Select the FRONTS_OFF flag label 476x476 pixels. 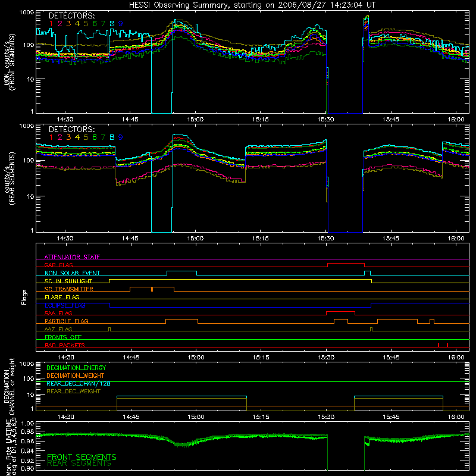[63, 337]
